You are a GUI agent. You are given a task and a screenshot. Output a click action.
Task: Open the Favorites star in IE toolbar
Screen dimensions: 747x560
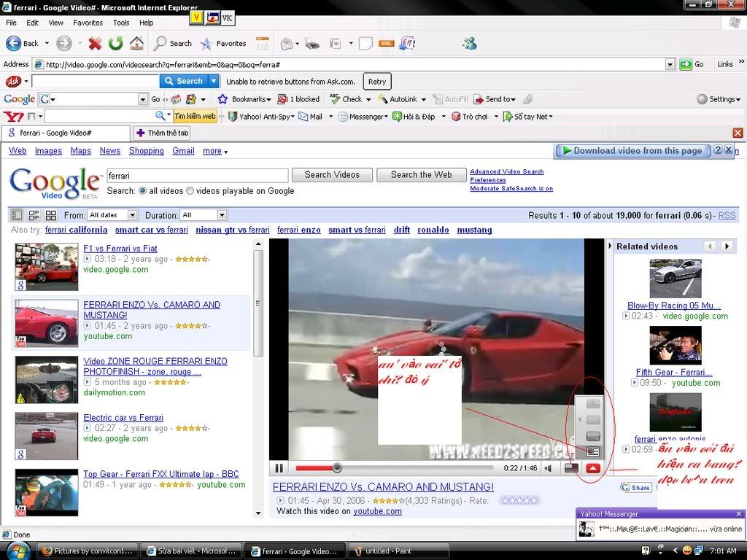223,43
